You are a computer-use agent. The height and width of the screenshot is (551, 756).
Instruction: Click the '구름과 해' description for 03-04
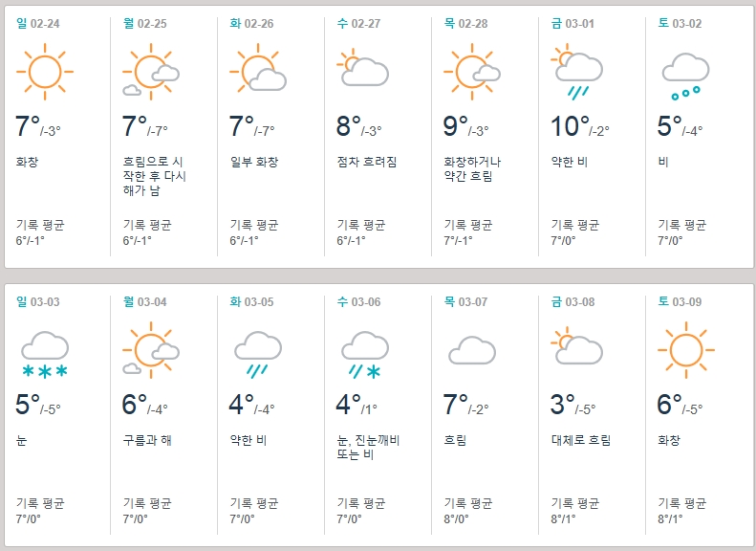pyautogui.click(x=147, y=440)
